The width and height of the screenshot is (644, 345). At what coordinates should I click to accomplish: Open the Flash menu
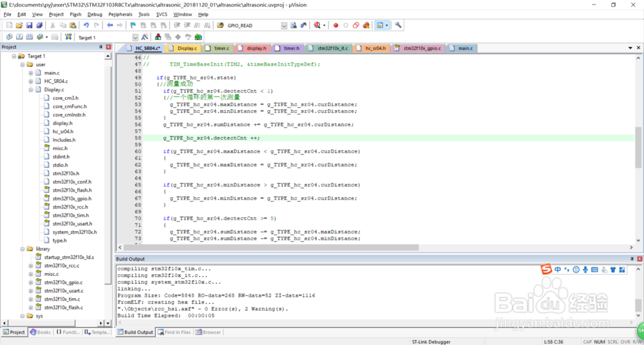(x=75, y=14)
